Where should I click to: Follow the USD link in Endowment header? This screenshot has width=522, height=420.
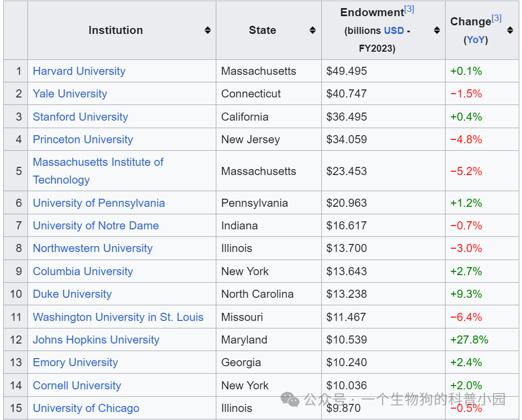394,31
